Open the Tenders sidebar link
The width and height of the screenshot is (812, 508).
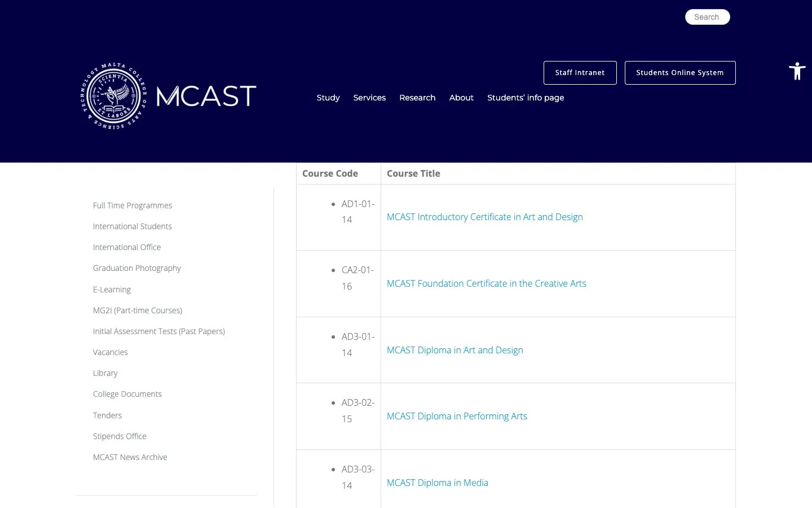coord(107,415)
